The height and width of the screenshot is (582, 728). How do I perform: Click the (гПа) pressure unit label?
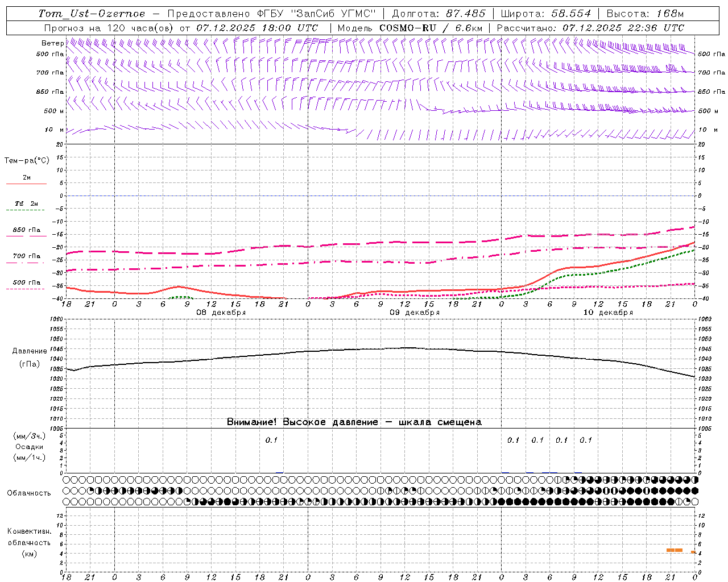click(30, 364)
